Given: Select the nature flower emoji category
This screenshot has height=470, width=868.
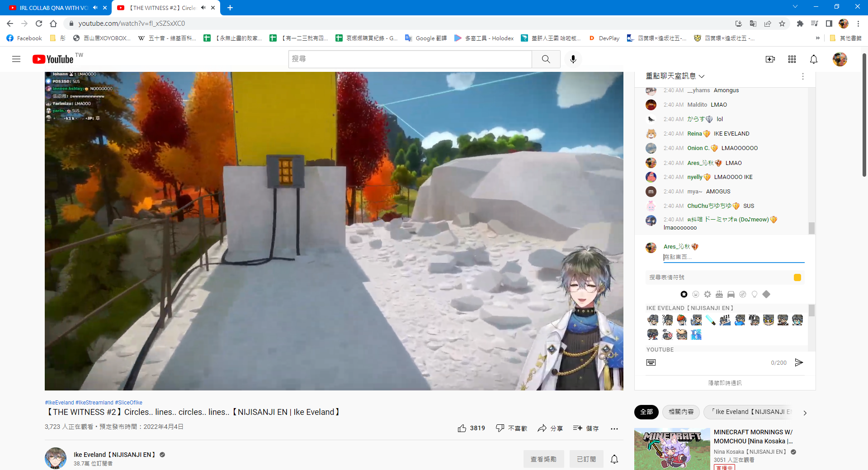Looking at the screenshot, I should (x=708, y=294).
